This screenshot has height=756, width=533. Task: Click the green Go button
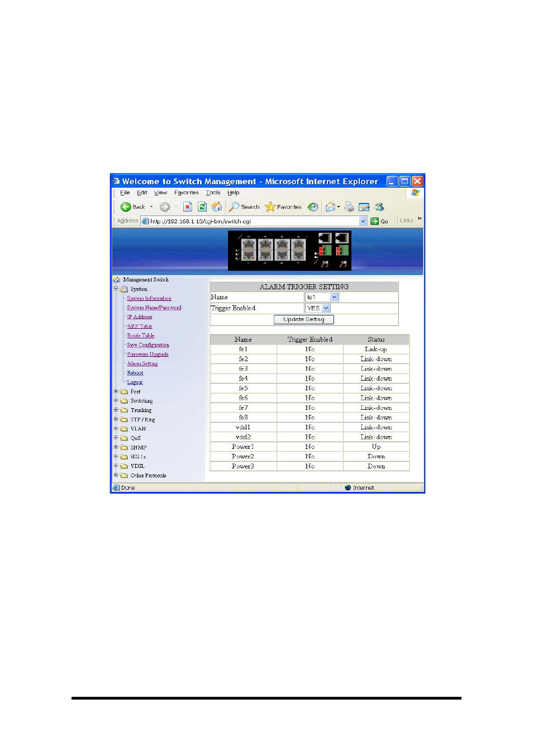tap(379, 221)
